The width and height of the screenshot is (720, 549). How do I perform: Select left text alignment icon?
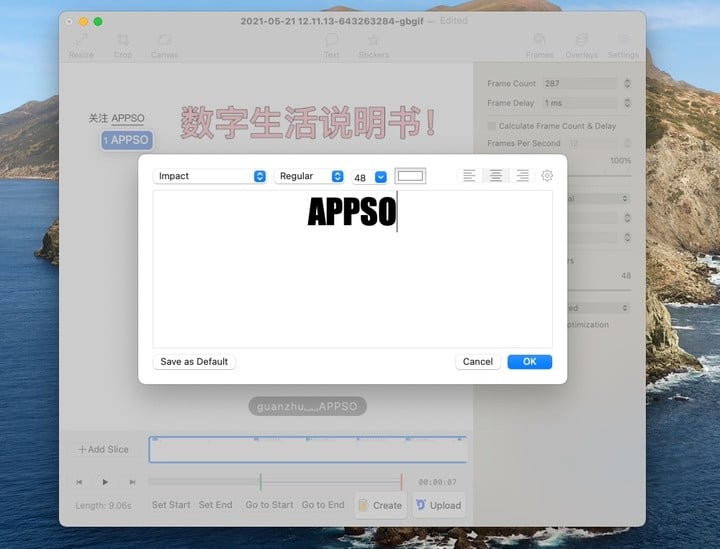pyautogui.click(x=469, y=176)
